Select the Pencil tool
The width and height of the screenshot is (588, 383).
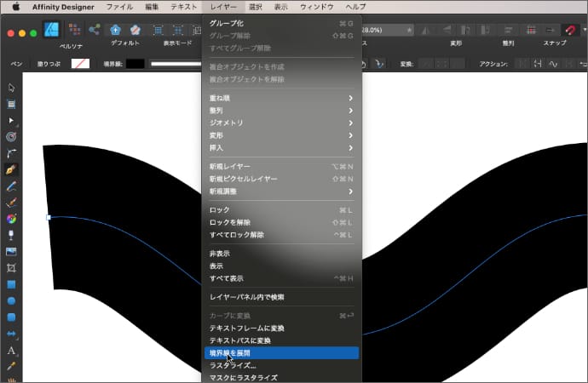coord(12,185)
